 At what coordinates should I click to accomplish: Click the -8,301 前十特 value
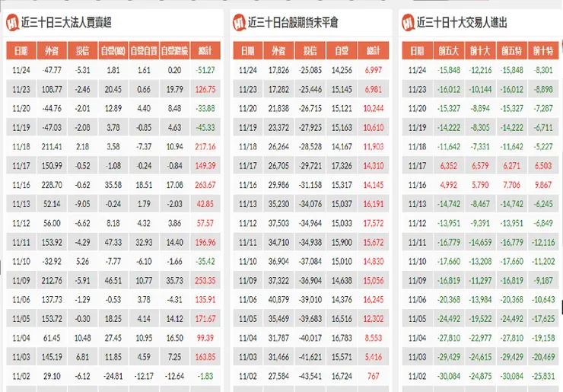coord(543,70)
